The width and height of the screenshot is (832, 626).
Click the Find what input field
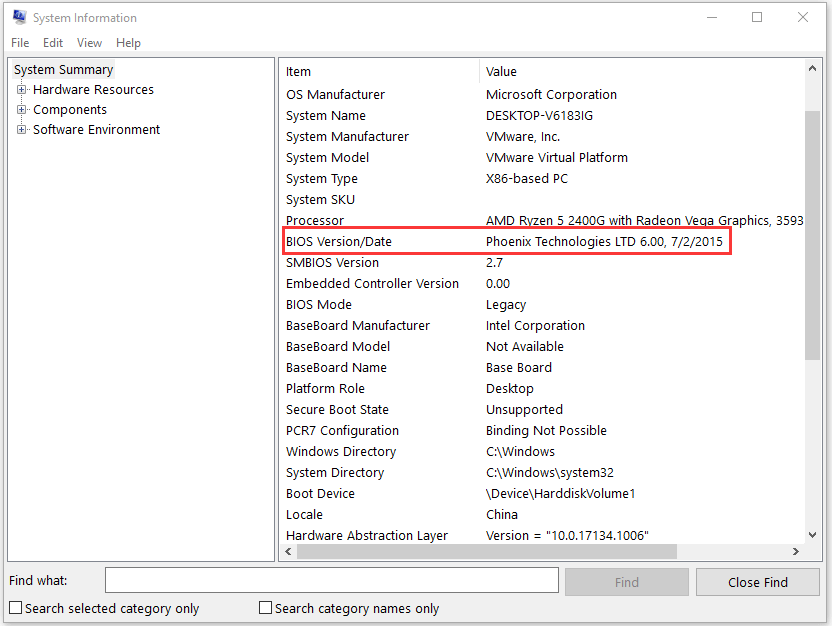(x=332, y=580)
